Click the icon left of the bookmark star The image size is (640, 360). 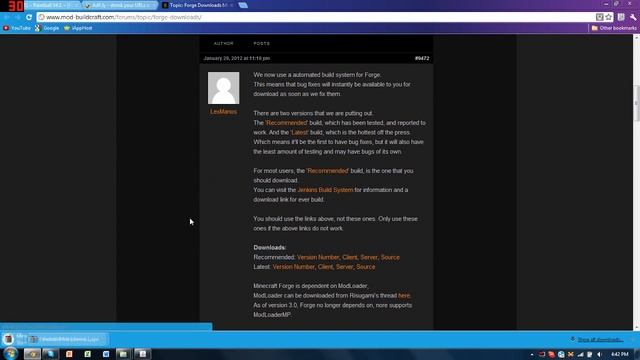(x=599, y=17)
